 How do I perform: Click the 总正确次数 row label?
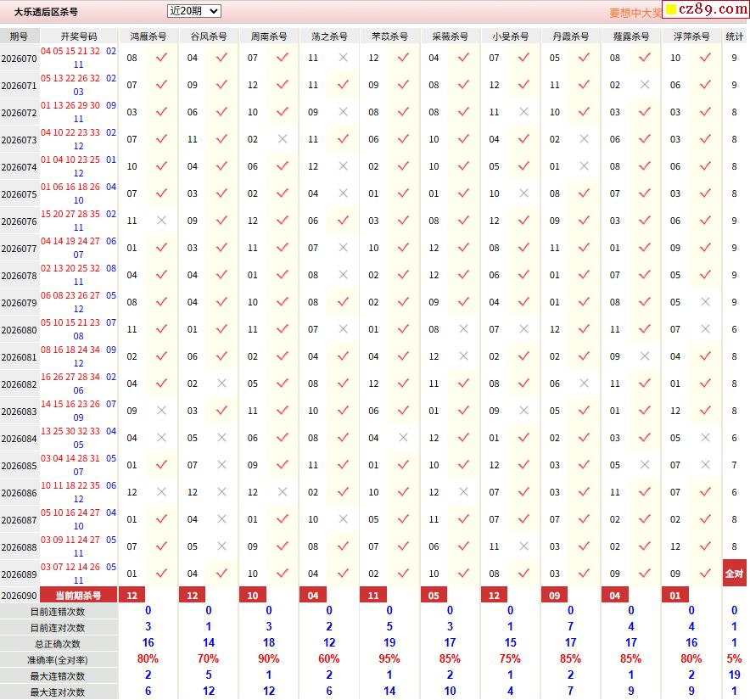coord(58,644)
